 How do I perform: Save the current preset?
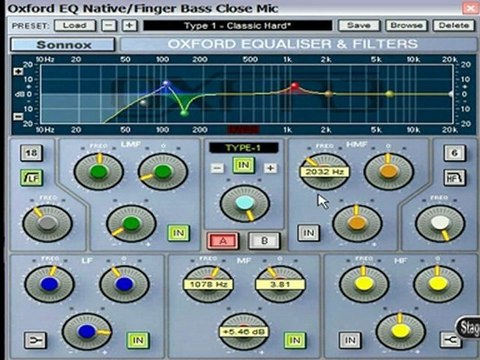(x=359, y=26)
